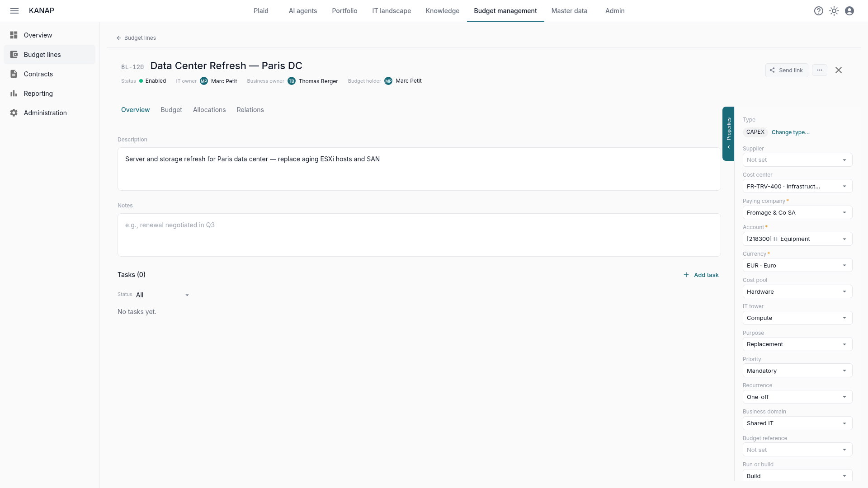868x488 pixels.
Task: Open the Cost pool Hardware dropdown
Action: click(x=797, y=292)
